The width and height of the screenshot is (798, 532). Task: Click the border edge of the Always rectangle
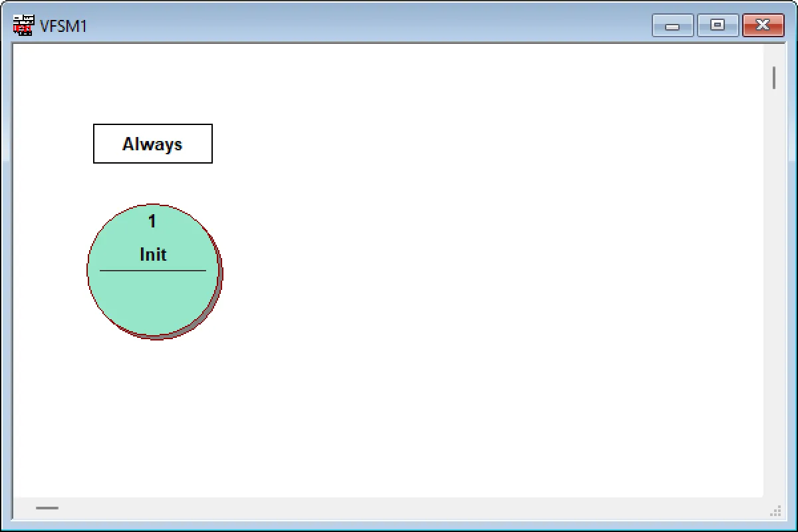coord(152,126)
